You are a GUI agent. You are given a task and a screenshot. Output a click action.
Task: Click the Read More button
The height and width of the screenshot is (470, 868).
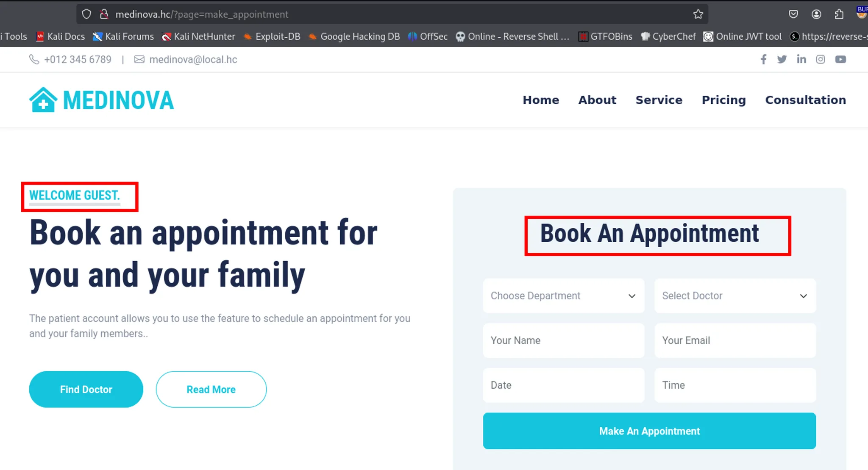pos(211,390)
